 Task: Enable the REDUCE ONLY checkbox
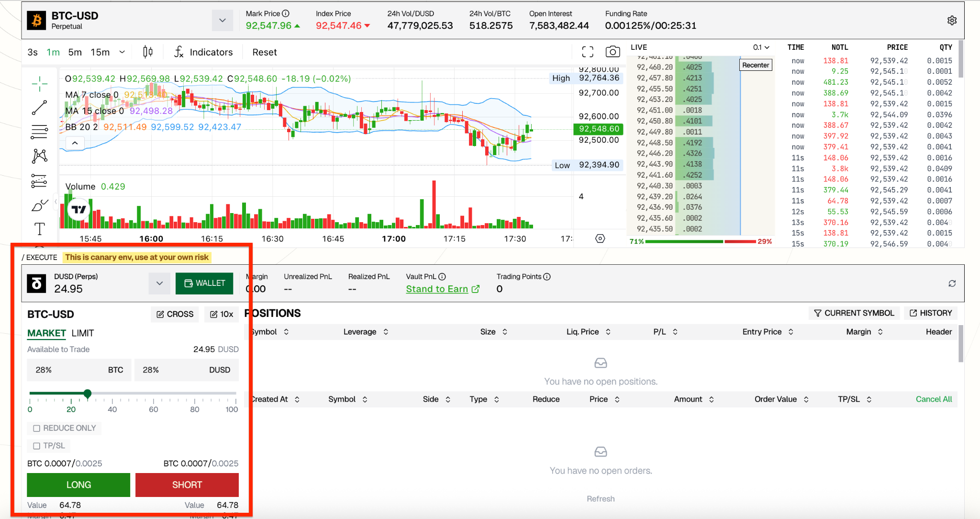click(x=37, y=428)
